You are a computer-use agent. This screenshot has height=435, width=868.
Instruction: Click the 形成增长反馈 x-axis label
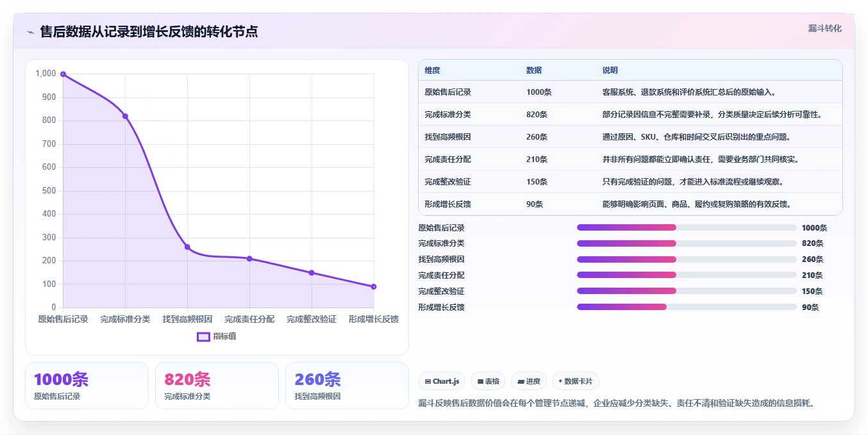click(374, 319)
